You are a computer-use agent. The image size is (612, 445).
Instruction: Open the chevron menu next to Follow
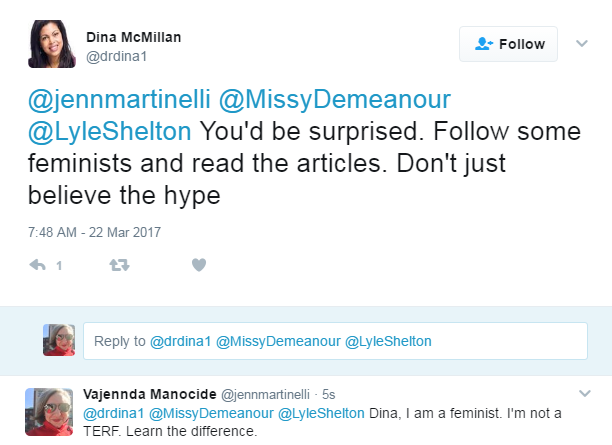(582, 43)
